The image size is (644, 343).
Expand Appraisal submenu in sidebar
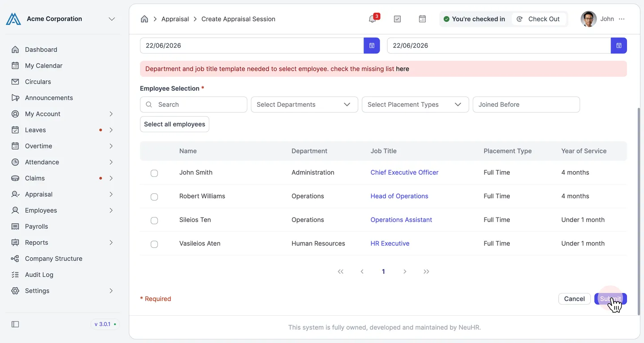click(111, 194)
